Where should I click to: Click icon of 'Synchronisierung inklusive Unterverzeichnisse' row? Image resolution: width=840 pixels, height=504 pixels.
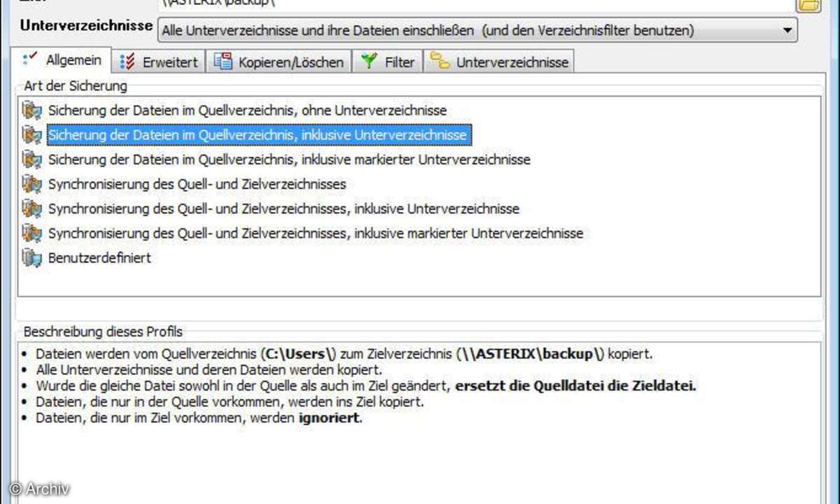pos(32,209)
